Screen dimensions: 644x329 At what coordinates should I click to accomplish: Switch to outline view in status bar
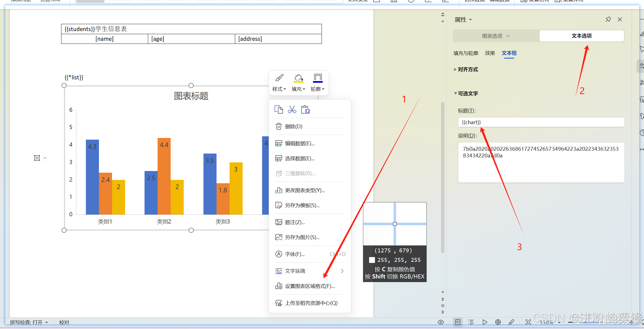point(471,322)
